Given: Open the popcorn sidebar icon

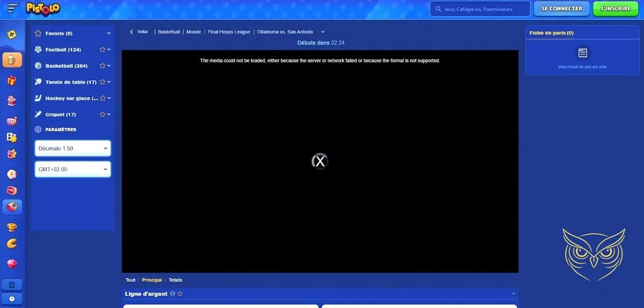Looking at the screenshot, I should [12, 101].
